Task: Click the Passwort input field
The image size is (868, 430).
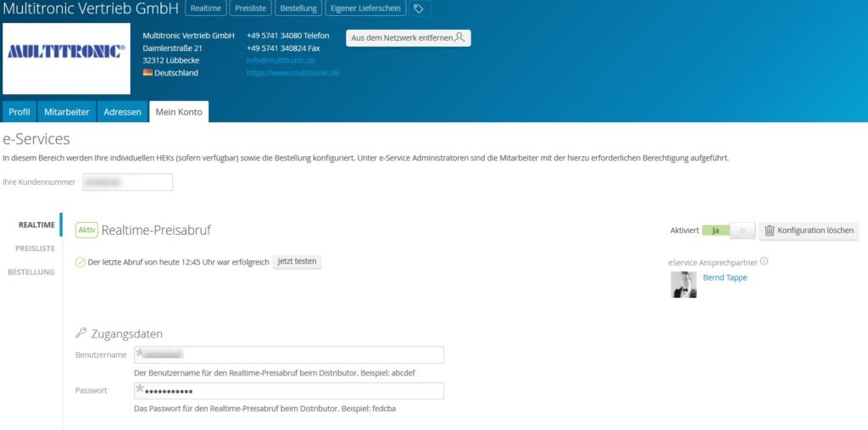Action: coord(289,391)
